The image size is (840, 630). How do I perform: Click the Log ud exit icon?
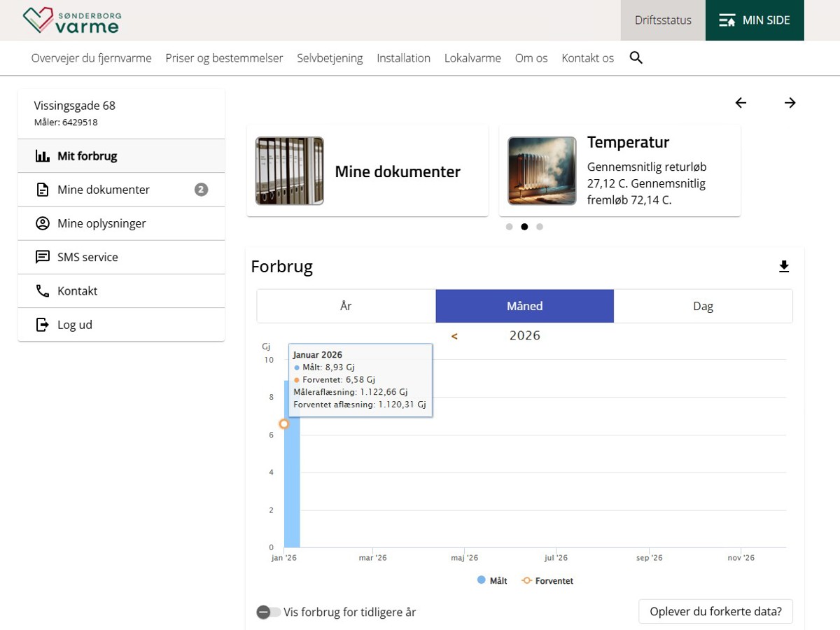tap(43, 325)
